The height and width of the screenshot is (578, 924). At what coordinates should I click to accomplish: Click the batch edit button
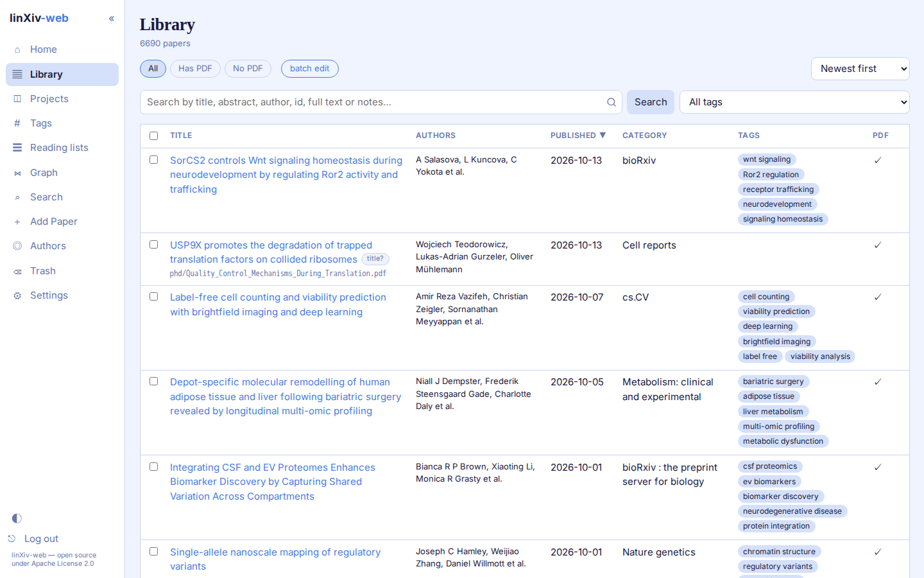coord(310,69)
